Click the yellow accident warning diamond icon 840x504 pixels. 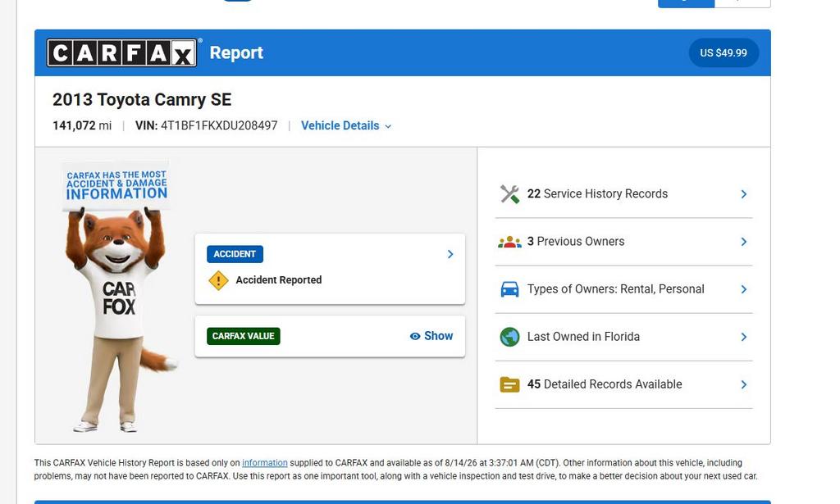click(x=218, y=280)
